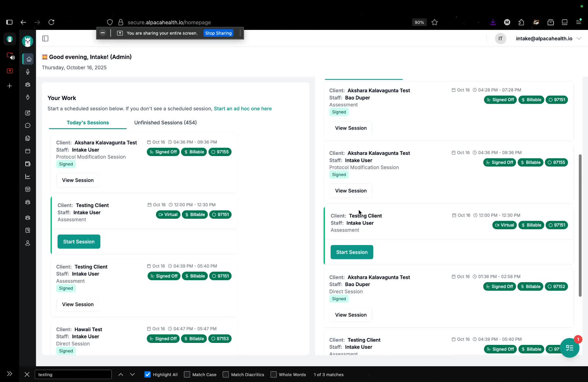View Session for Protocol Modification, right panel

[x=351, y=191]
